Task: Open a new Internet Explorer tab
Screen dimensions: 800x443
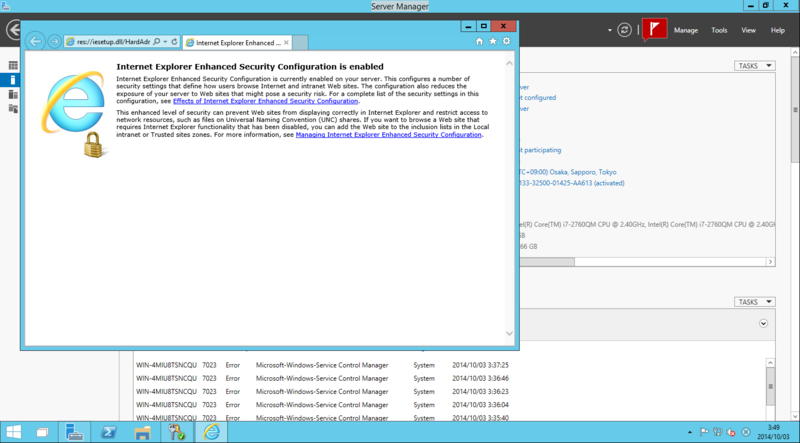Action: tap(301, 42)
